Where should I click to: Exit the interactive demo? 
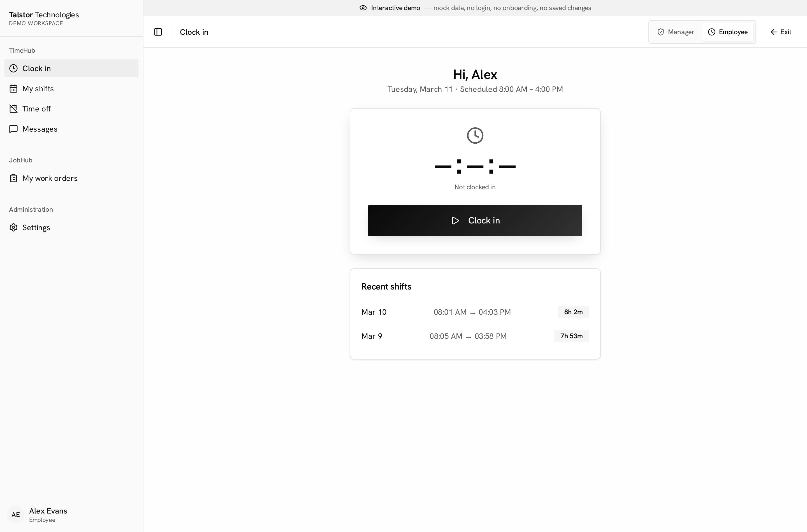click(781, 32)
